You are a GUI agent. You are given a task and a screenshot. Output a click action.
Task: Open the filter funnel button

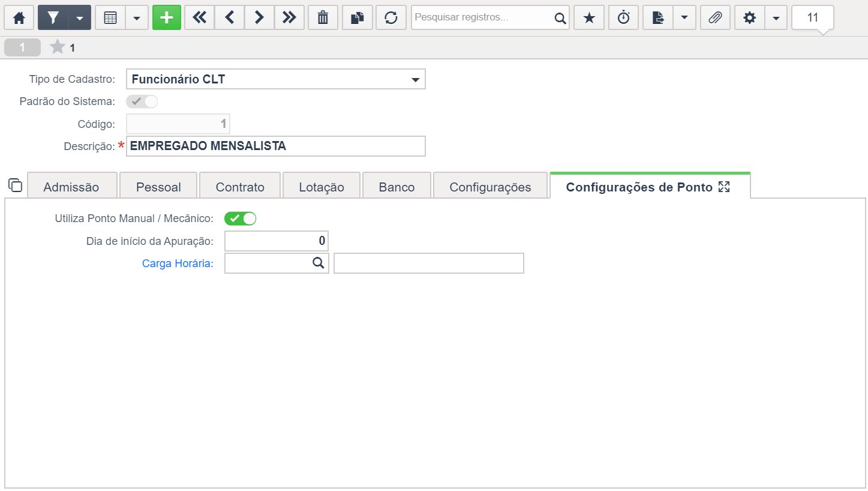tap(53, 18)
